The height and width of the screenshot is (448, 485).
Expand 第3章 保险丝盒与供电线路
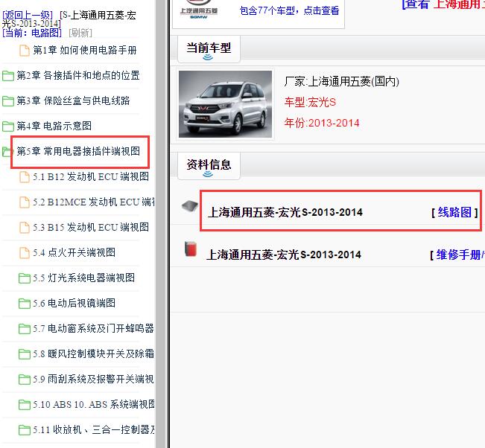pyautogui.click(x=73, y=100)
